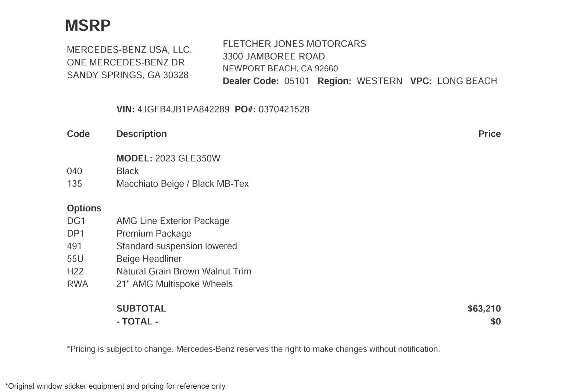Click the MODEL 2023 GLE350W line

click(x=168, y=159)
